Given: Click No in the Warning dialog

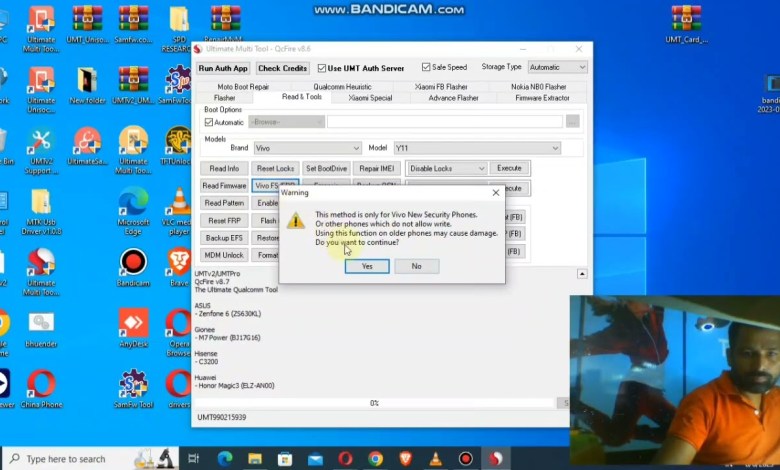Looking at the screenshot, I should [416, 266].
